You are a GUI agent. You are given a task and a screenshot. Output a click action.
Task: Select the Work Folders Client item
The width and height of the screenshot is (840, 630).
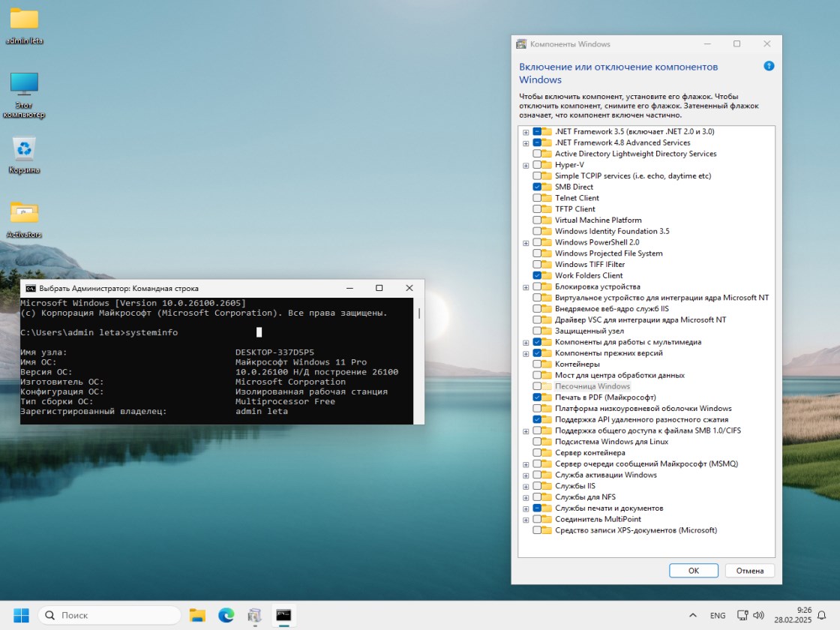point(588,275)
